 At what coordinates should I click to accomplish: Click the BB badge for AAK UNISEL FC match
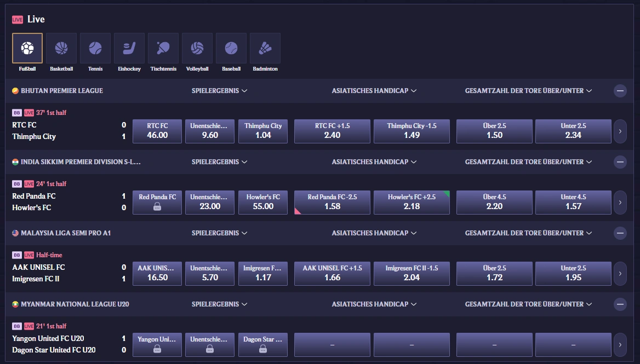click(x=17, y=255)
